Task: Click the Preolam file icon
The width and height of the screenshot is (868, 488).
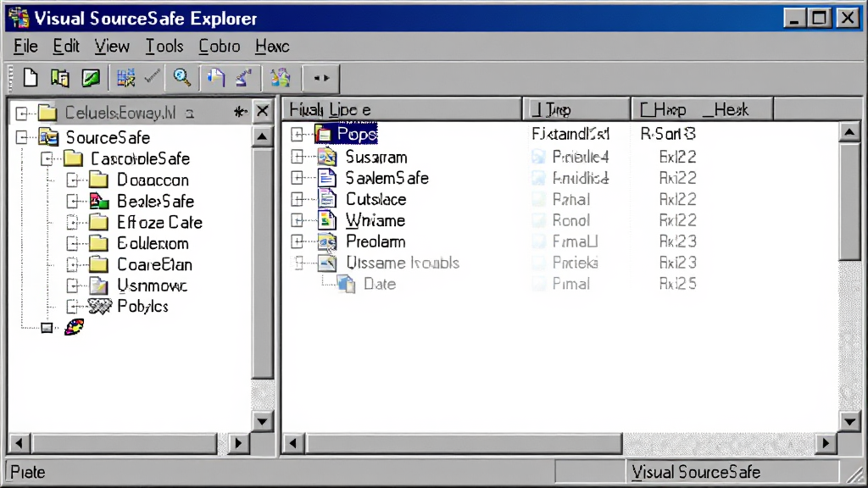Action: (x=327, y=241)
